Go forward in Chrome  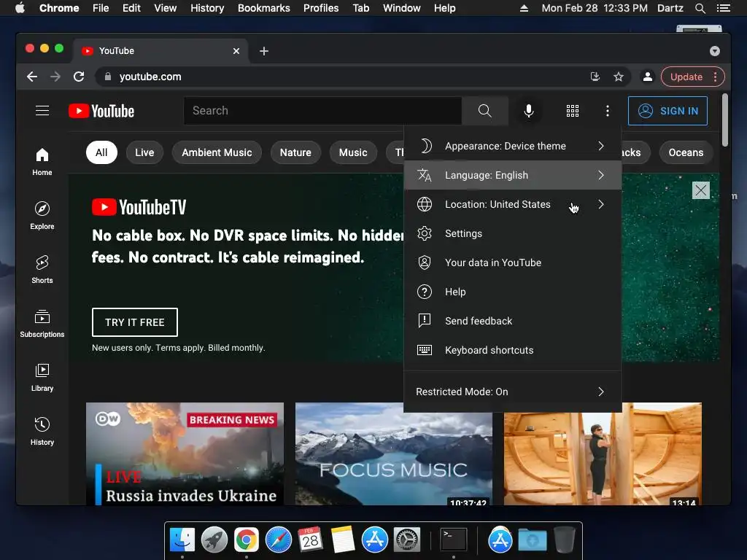click(55, 77)
